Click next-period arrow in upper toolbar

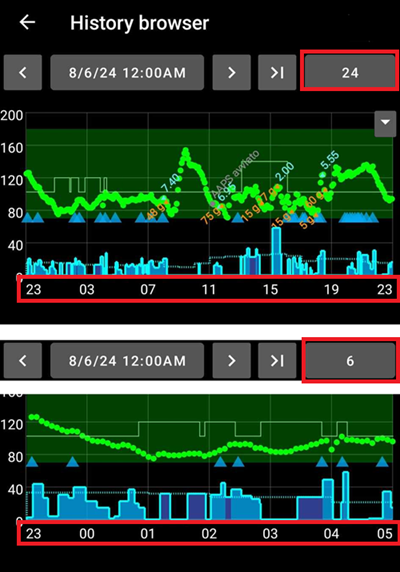click(232, 73)
